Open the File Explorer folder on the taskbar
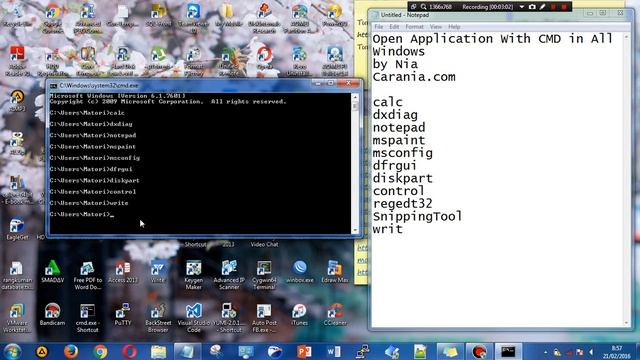The height and width of the screenshot is (360, 640). click(158, 351)
